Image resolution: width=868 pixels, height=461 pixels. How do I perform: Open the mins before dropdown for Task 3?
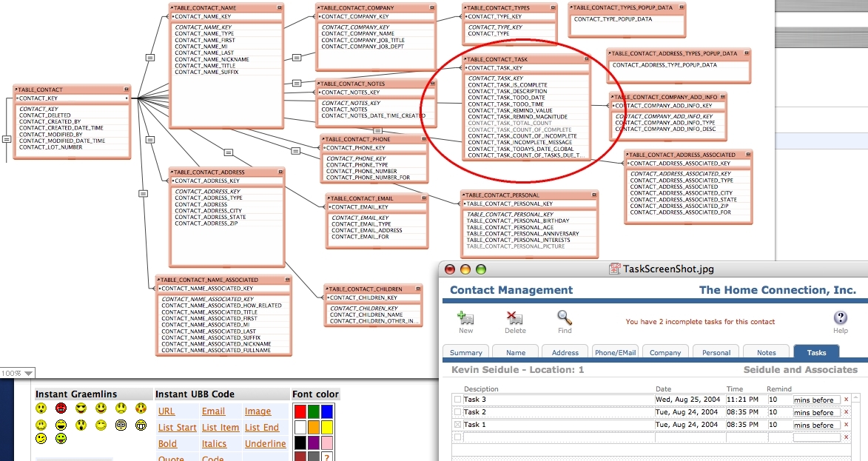pyautogui.click(x=816, y=400)
